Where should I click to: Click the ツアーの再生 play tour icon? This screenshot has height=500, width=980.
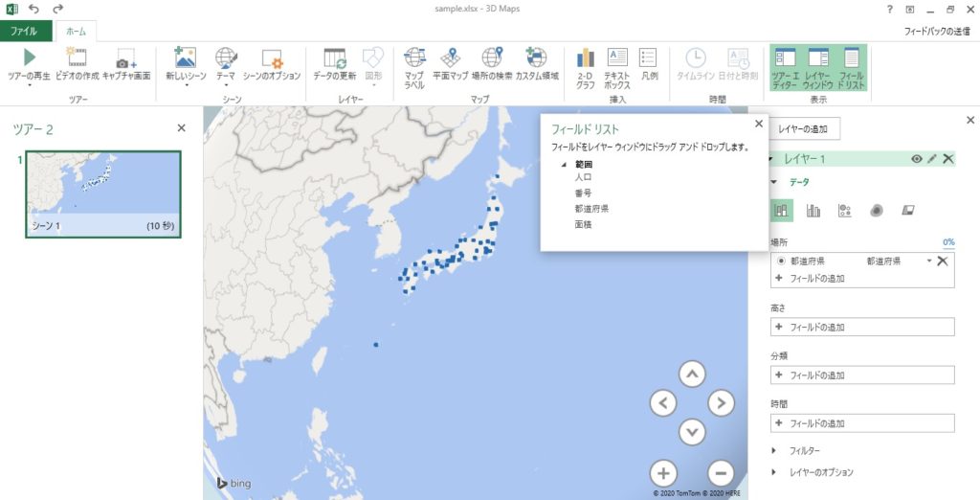29,57
